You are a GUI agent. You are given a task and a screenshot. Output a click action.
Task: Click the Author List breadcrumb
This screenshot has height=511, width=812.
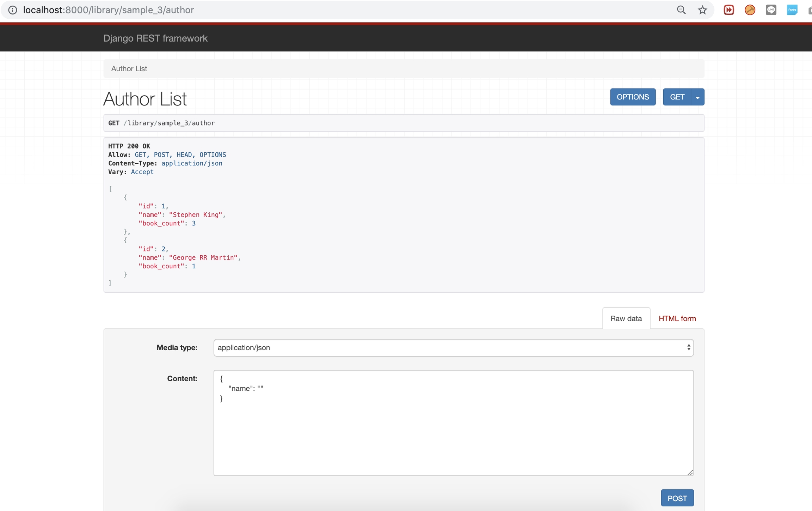tap(129, 69)
